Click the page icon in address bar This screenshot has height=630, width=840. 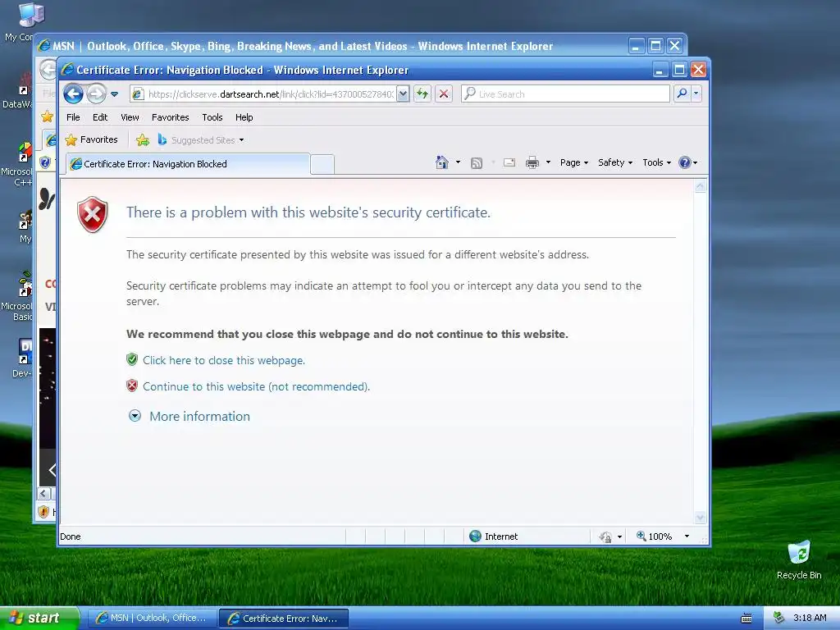138,94
